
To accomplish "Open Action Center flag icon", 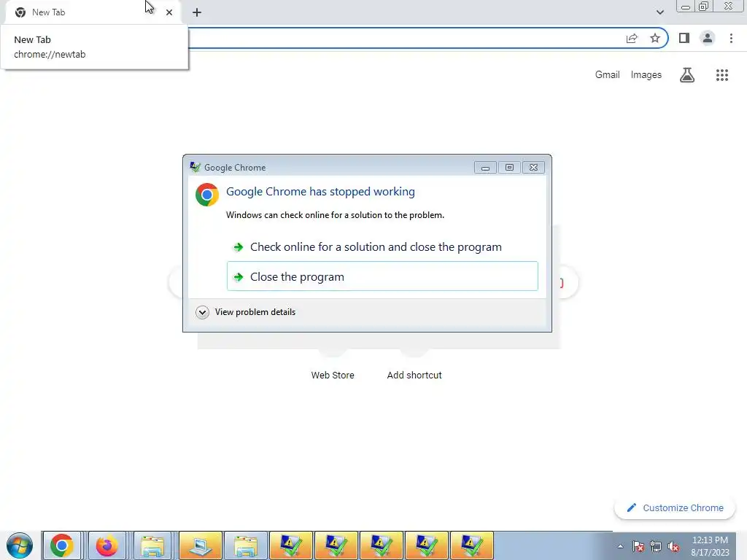I will pos(638,546).
